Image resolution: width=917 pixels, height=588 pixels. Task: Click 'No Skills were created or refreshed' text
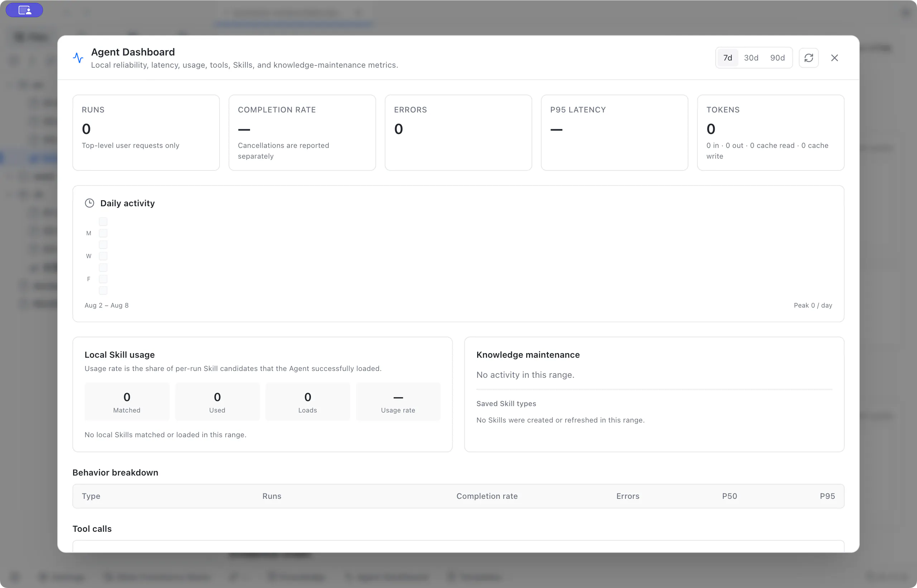click(560, 420)
